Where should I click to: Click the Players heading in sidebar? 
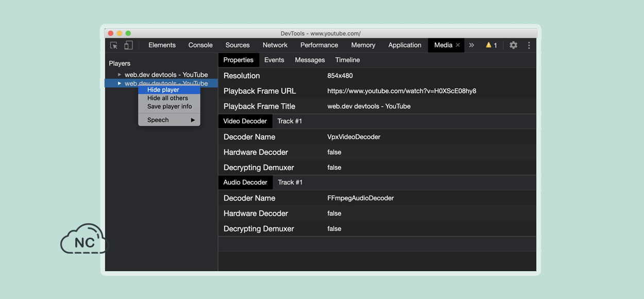(x=120, y=63)
